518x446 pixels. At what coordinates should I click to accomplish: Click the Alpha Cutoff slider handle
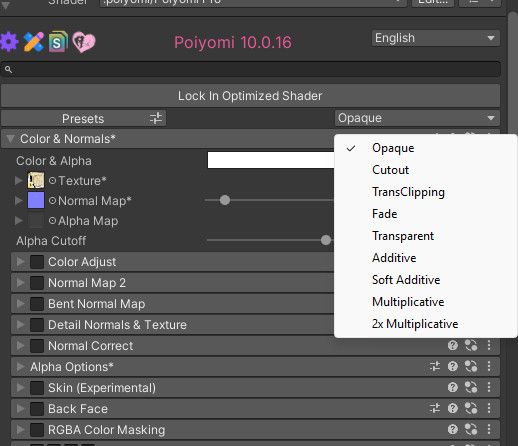tap(326, 240)
